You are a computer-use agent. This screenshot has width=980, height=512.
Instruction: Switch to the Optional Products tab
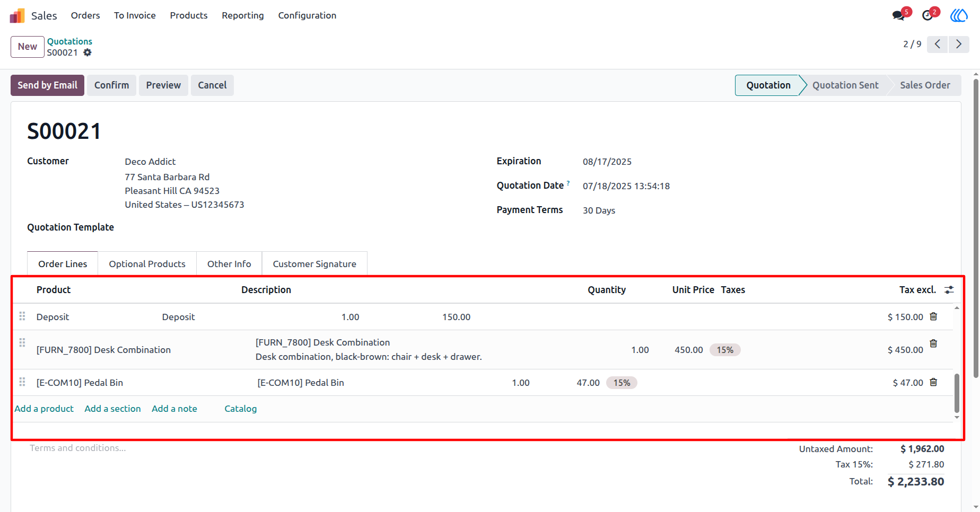pyautogui.click(x=147, y=264)
